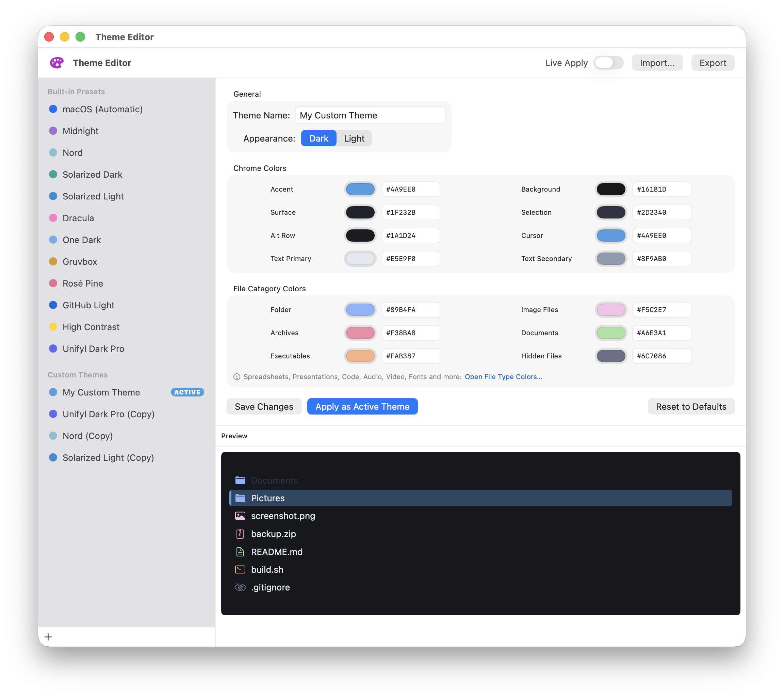The image size is (784, 697).
Task: Click the ACTIVE badge on My Custom Theme
Action: [187, 392]
